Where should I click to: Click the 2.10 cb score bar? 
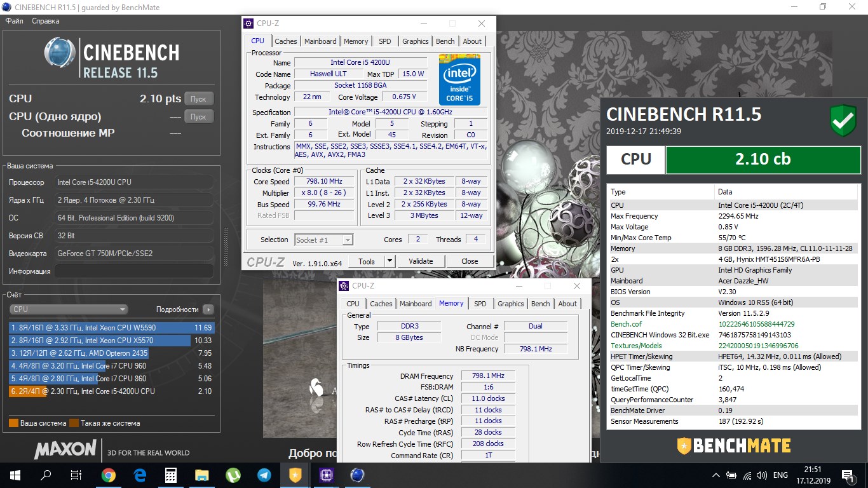coord(763,159)
